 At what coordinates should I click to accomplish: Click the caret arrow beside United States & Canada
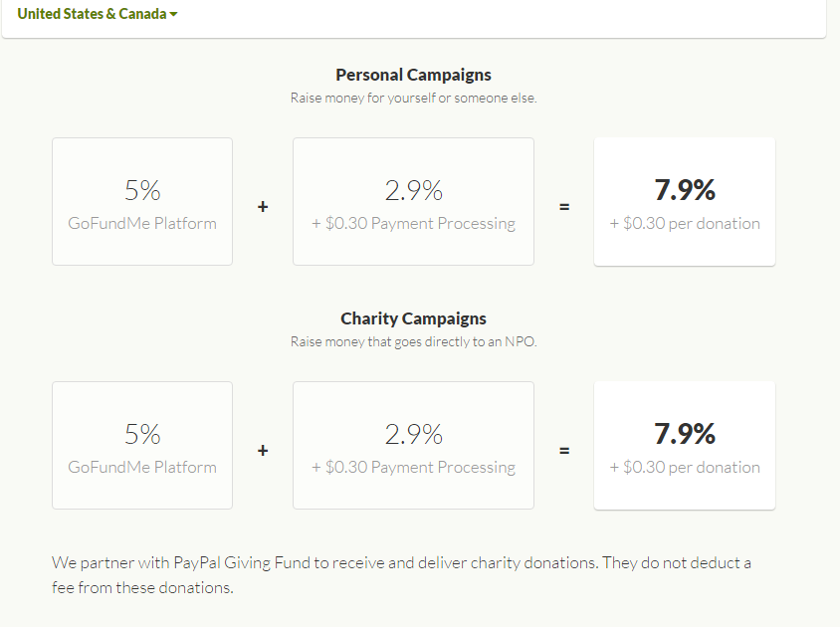click(174, 15)
